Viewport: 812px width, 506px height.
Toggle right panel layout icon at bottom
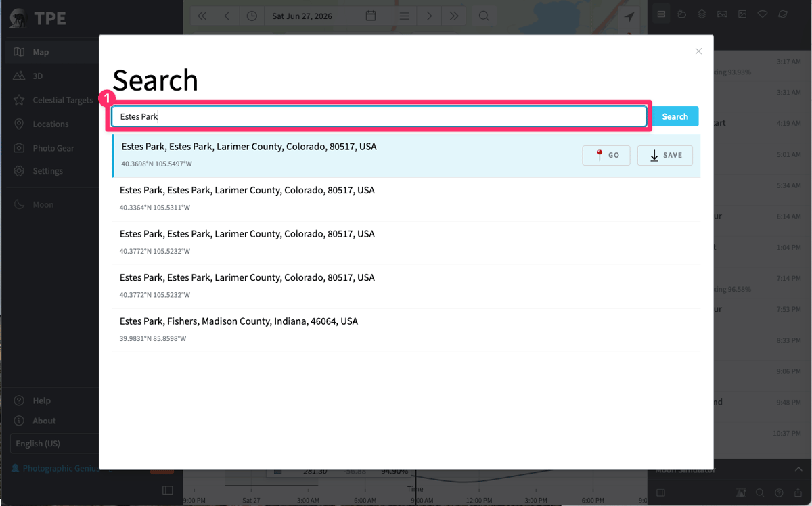coord(661,492)
